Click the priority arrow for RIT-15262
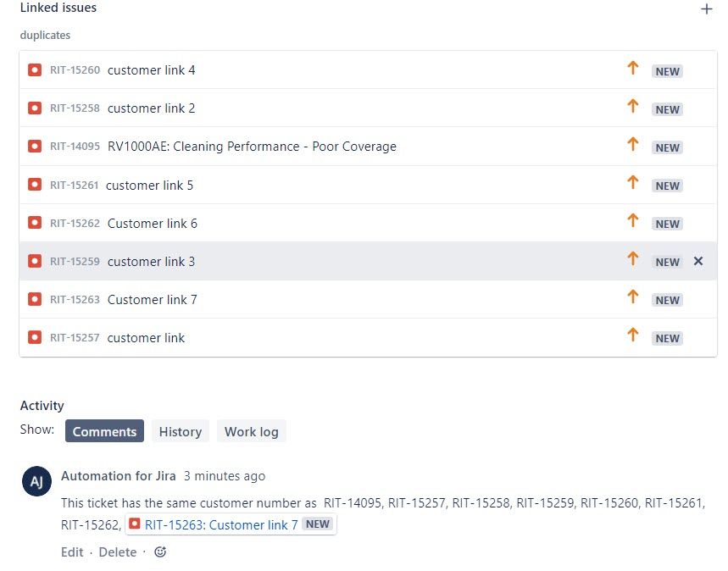Screen dimensions: 728x571 [633, 223]
